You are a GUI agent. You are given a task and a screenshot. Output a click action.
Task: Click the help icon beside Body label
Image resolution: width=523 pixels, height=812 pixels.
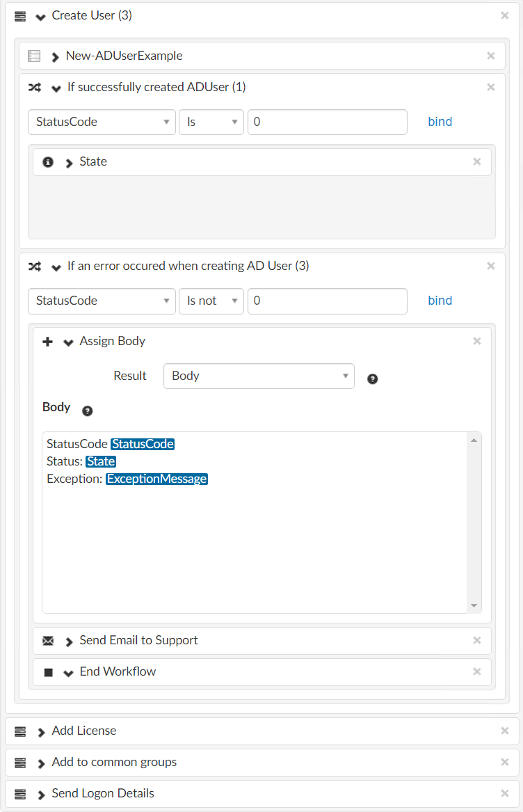click(88, 411)
